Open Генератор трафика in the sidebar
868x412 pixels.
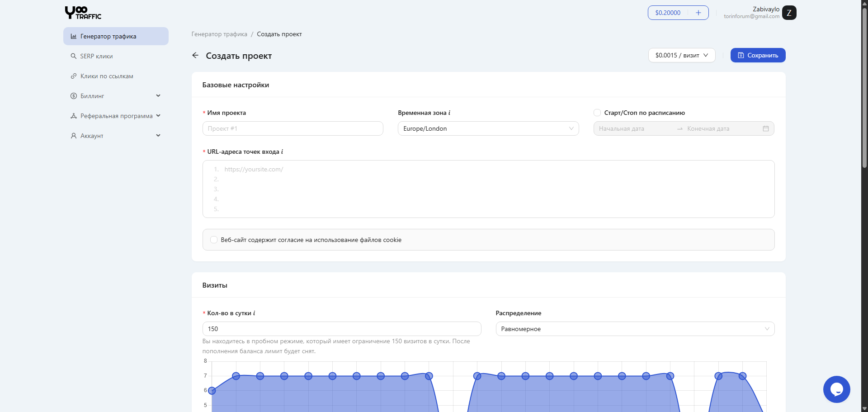(x=116, y=36)
